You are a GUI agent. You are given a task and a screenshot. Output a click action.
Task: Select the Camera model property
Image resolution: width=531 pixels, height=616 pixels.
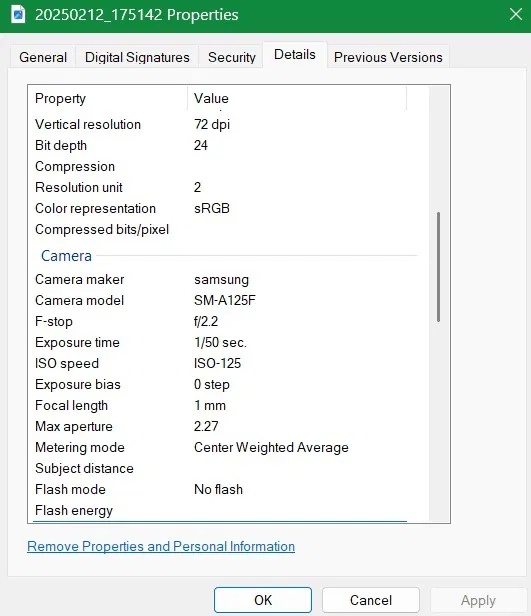79,300
